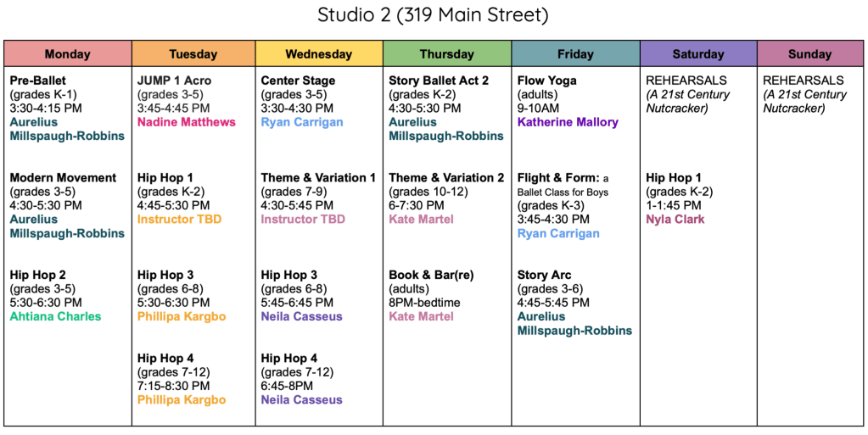Click the Wednesday header cell
Viewport: 868px width, 435px height.
pyautogui.click(x=319, y=53)
